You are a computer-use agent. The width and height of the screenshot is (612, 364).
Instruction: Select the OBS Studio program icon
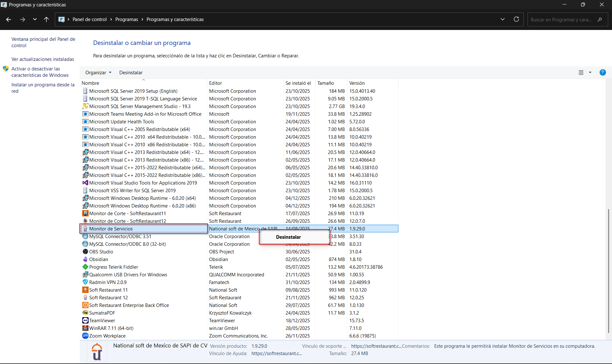pyautogui.click(x=85, y=251)
